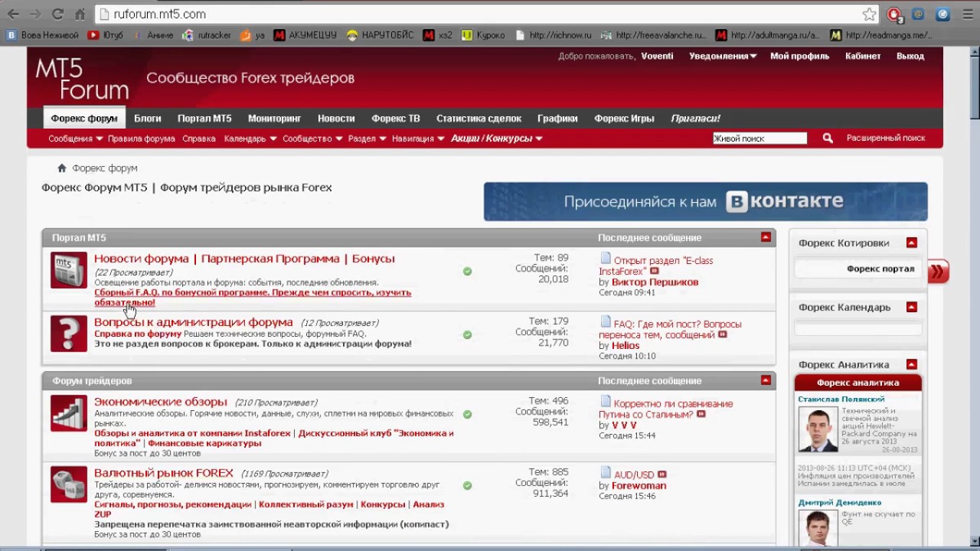Switch to Портал MT5 tab
This screenshot has height=551, width=980.
(x=204, y=119)
